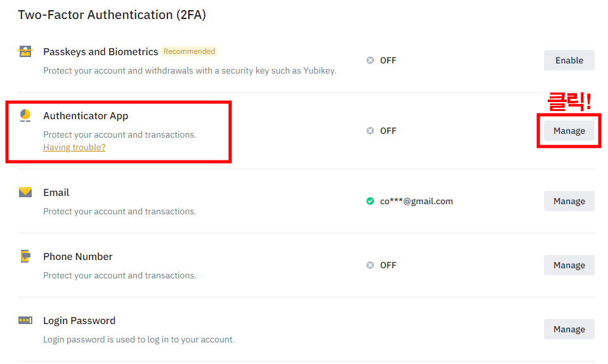The height and width of the screenshot is (364, 608).
Task: Click the green Email verified checkmark
Action: [x=370, y=201]
